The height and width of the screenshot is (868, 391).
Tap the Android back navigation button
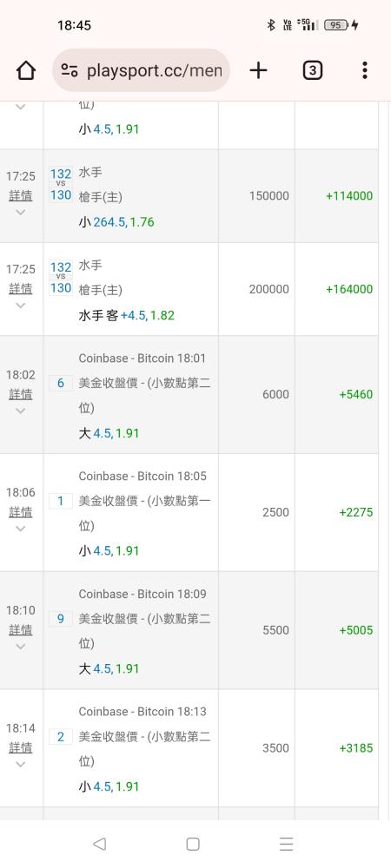[x=99, y=844]
